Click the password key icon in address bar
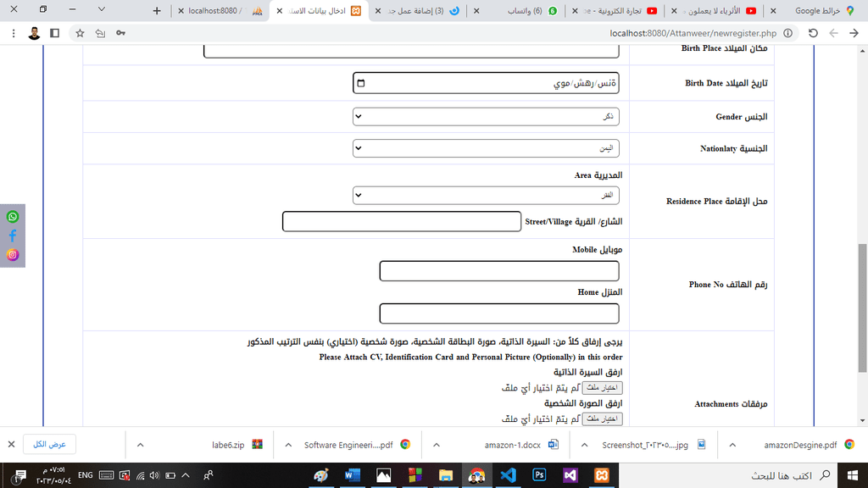Image resolution: width=868 pixels, height=488 pixels. coord(120,33)
